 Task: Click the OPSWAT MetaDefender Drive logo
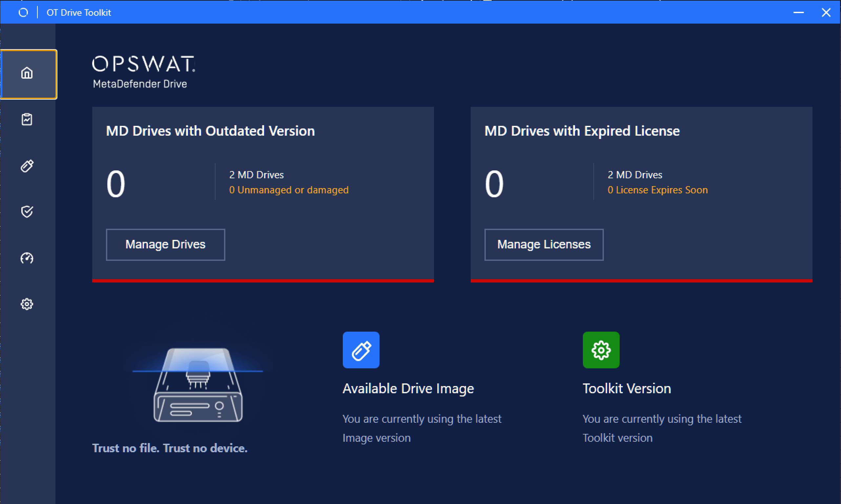[143, 71]
